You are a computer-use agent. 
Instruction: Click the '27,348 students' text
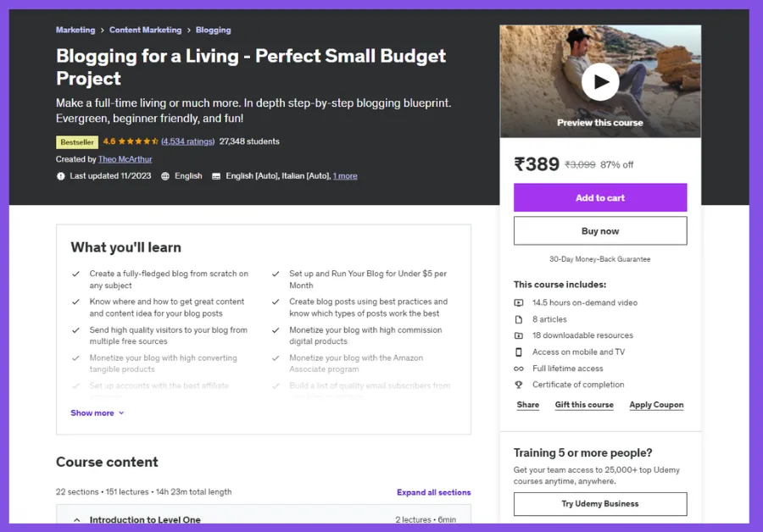point(249,141)
